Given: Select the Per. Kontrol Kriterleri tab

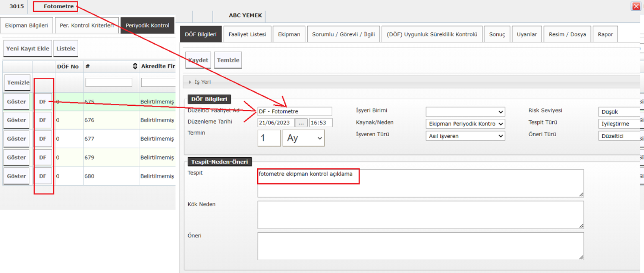Looking at the screenshot, I should 87,25.
